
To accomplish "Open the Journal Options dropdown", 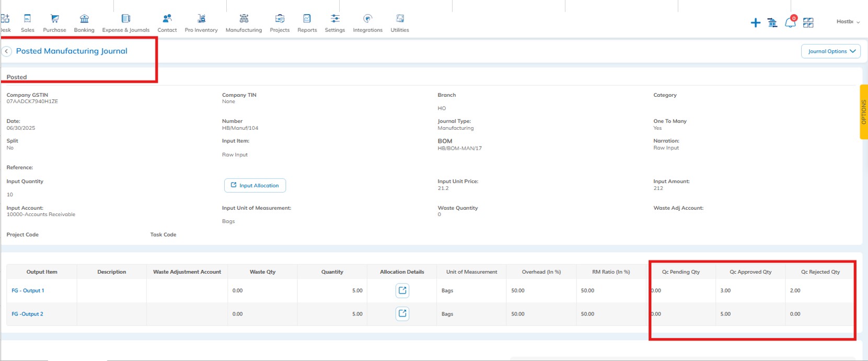I will pyautogui.click(x=831, y=51).
